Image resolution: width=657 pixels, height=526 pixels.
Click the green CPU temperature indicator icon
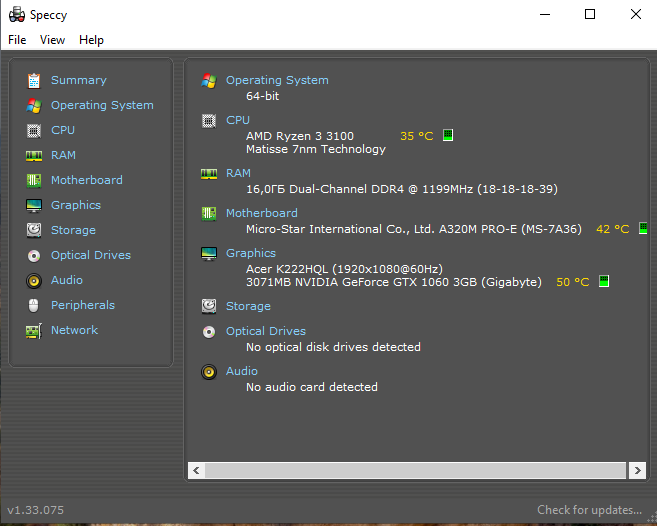click(448, 135)
